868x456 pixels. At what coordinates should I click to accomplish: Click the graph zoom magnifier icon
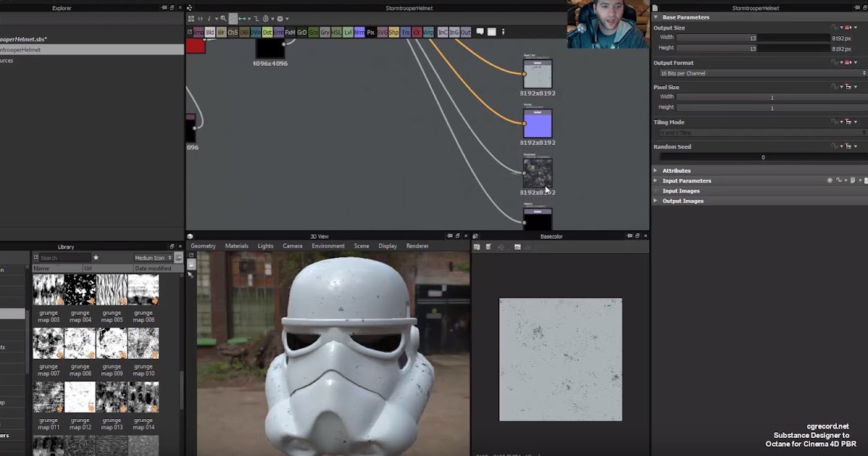[x=224, y=18]
